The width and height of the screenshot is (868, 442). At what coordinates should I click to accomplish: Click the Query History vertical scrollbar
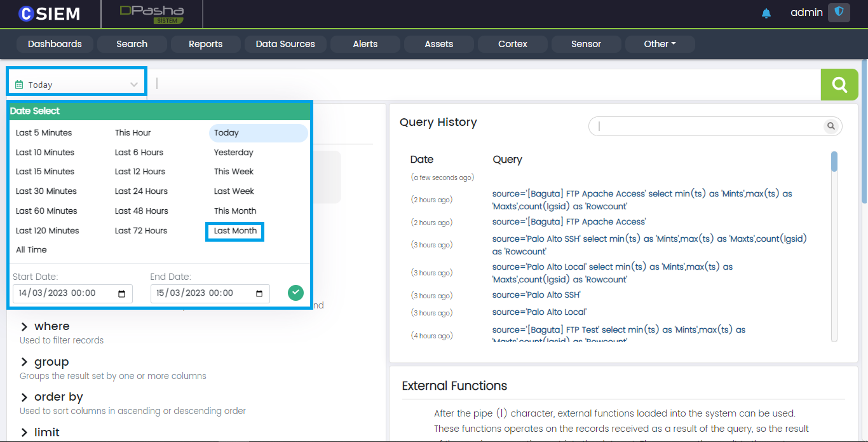[x=834, y=162]
